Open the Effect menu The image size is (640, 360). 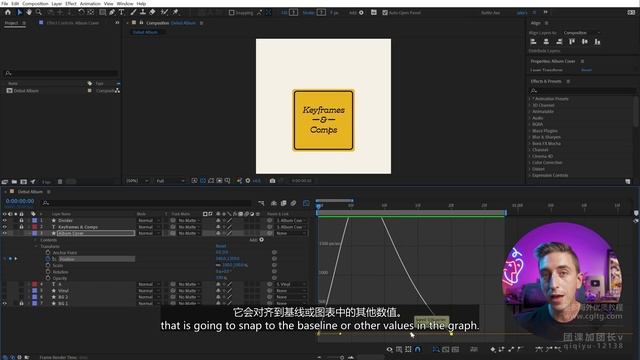point(71,3)
